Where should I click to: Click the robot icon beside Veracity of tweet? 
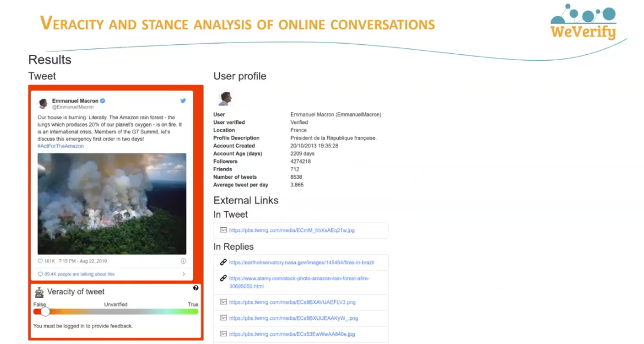pos(39,292)
